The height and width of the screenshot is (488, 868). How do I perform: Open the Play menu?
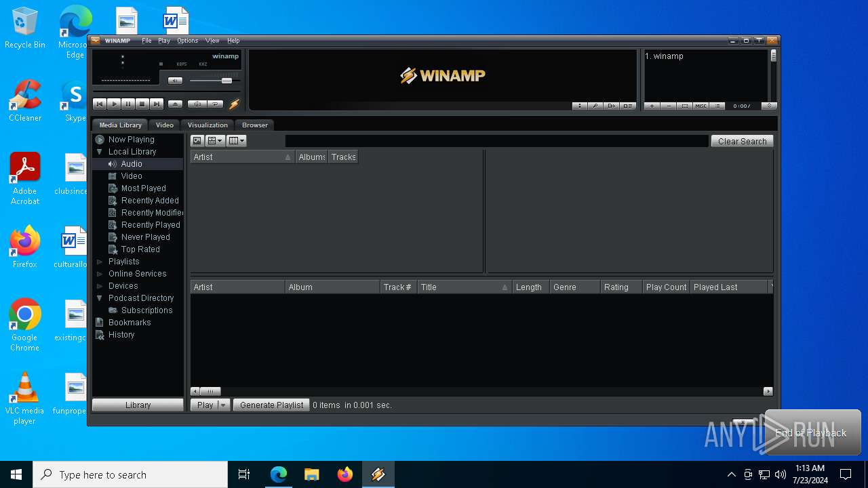point(164,41)
